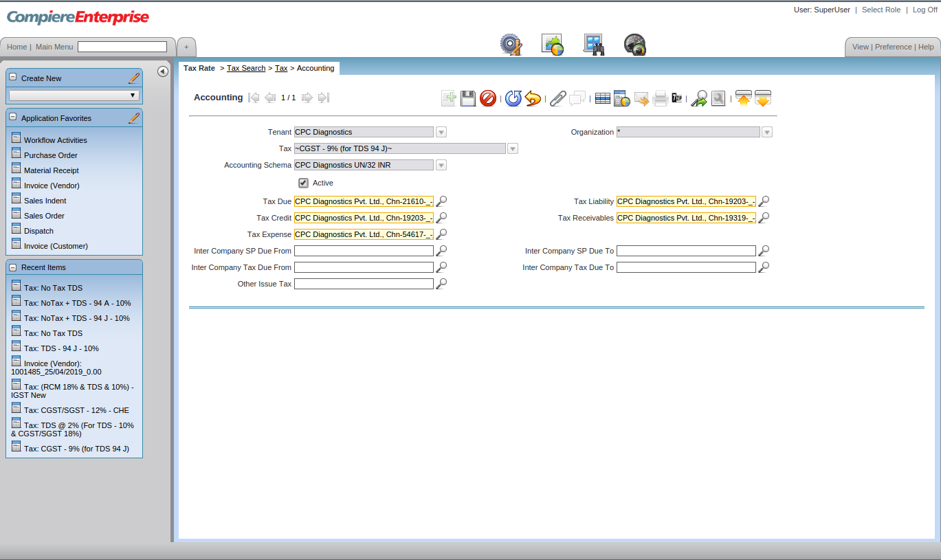Image resolution: width=941 pixels, height=560 pixels.
Task: Open the customize window wrench icon
Action: (718, 98)
